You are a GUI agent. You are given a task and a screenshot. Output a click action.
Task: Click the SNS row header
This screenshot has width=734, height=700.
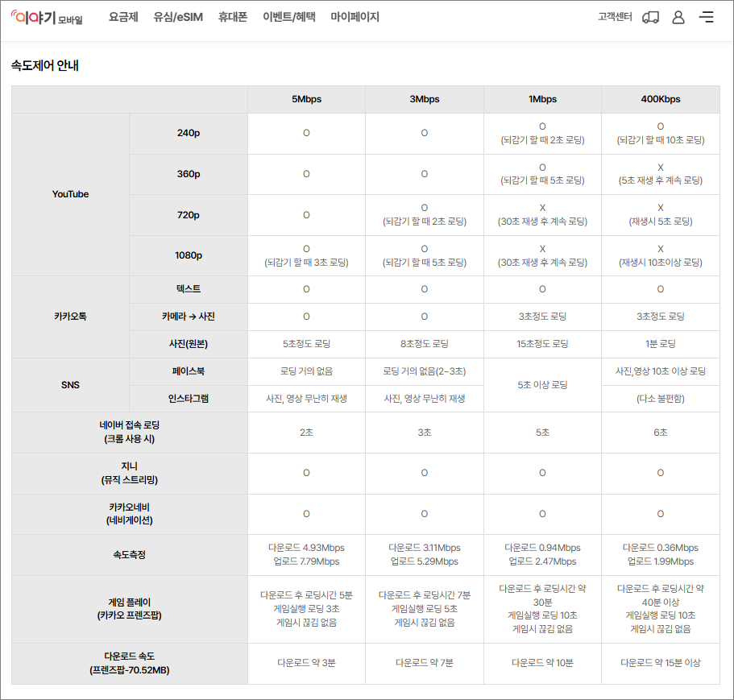pyautogui.click(x=70, y=385)
